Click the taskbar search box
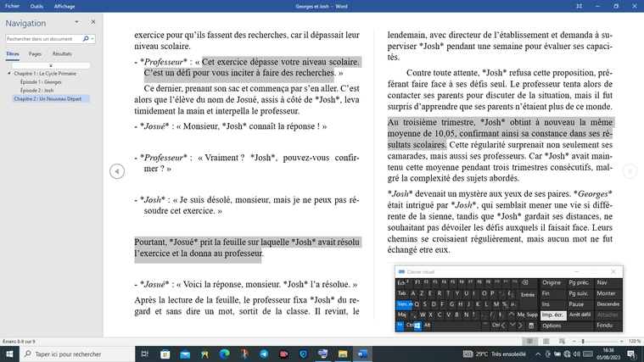This screenshot has height=362, width=644. [77, 354]
